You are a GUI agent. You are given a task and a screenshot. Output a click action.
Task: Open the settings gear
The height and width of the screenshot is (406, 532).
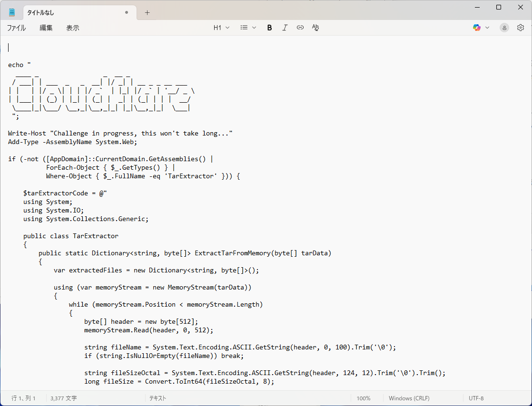tap(521, 28)
